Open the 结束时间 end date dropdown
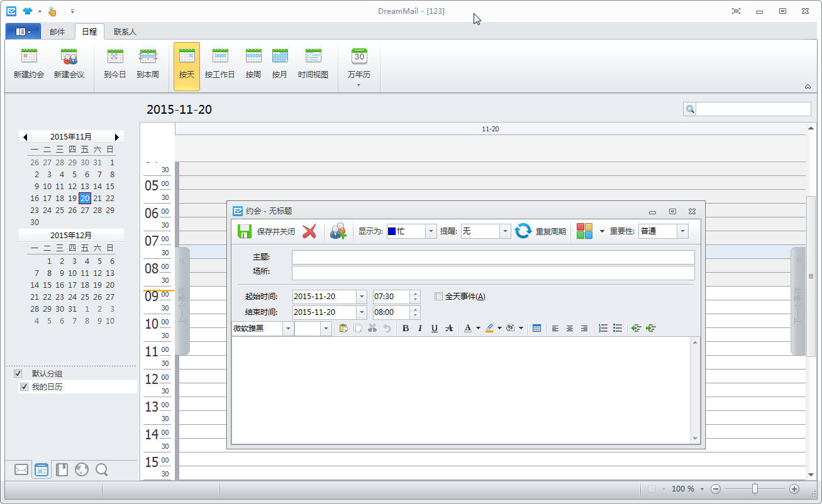The image size is (822, 504). 362,312
